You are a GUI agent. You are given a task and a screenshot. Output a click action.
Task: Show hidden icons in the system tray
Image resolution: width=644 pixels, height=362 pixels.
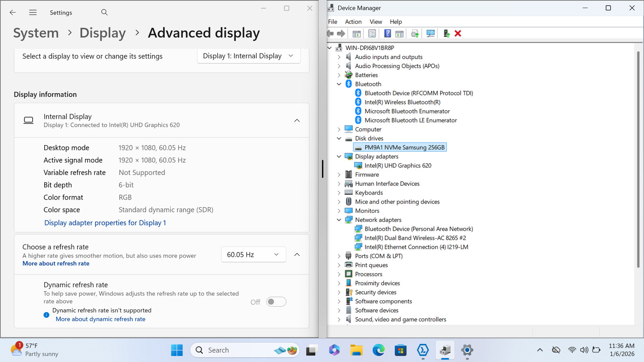tap(540, 350)
